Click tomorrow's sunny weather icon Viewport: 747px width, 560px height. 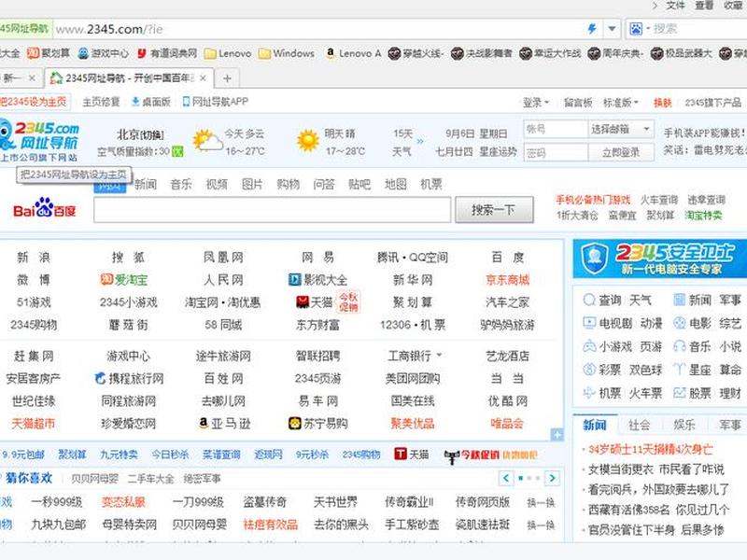tap(308, 141)
